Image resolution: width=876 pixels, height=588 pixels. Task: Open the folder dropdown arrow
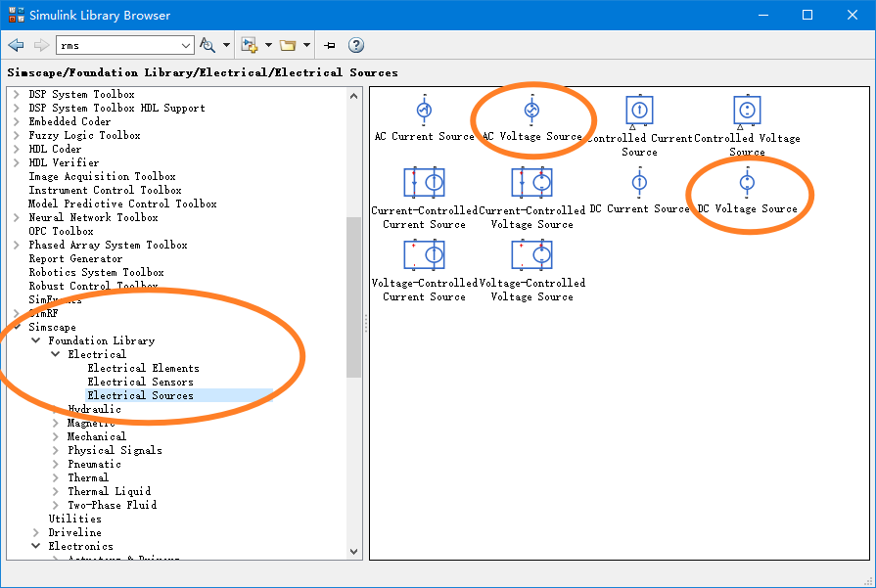pos(306,45)
